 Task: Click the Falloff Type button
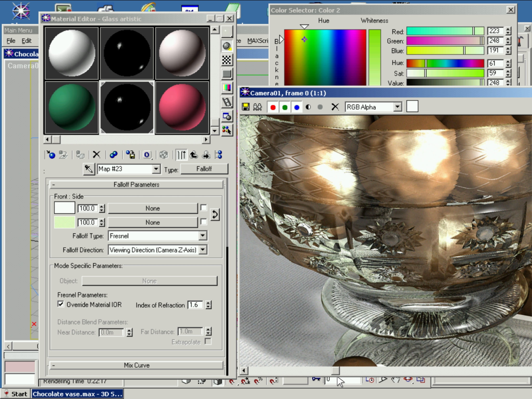(x=204, y=169)
